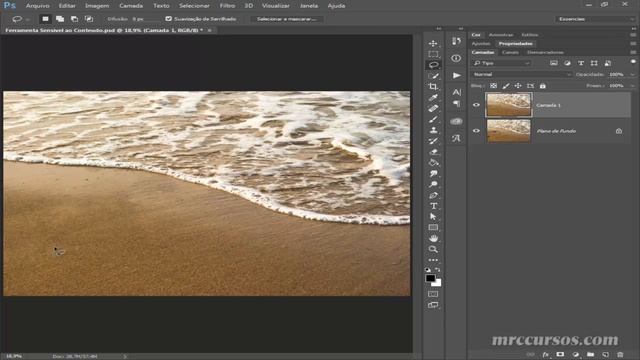Image resolution: width=640 pixels, height=360 pixels.
Task: Select the Brush tool
Action: click(x=433, y=119)
